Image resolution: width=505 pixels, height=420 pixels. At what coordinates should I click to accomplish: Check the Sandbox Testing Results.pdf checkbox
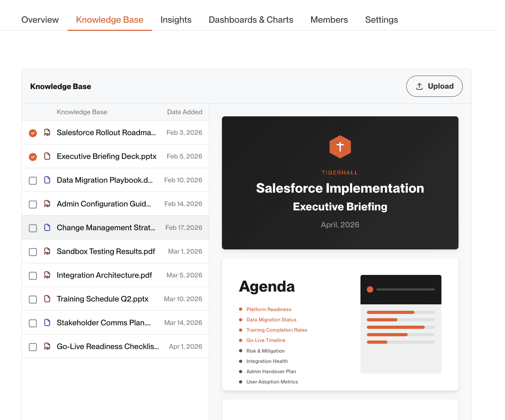click(33, 252)
